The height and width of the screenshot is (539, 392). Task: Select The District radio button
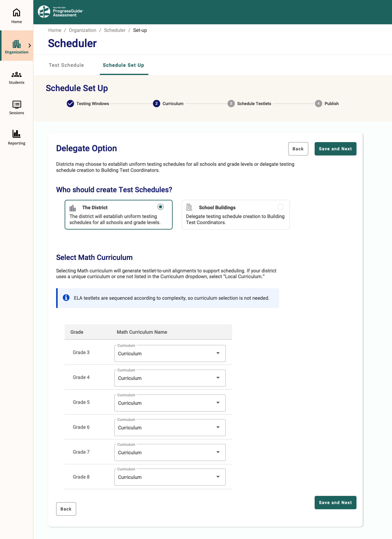(x=161, y=207)
